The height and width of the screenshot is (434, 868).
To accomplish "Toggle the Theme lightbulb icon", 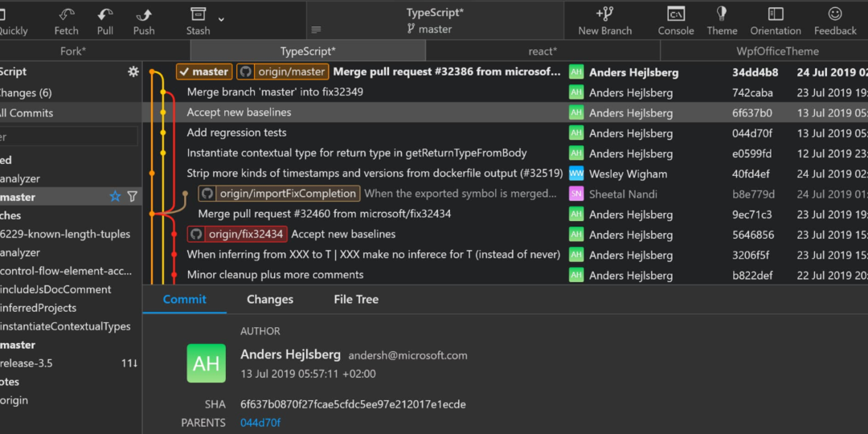I will pos(721,14).
